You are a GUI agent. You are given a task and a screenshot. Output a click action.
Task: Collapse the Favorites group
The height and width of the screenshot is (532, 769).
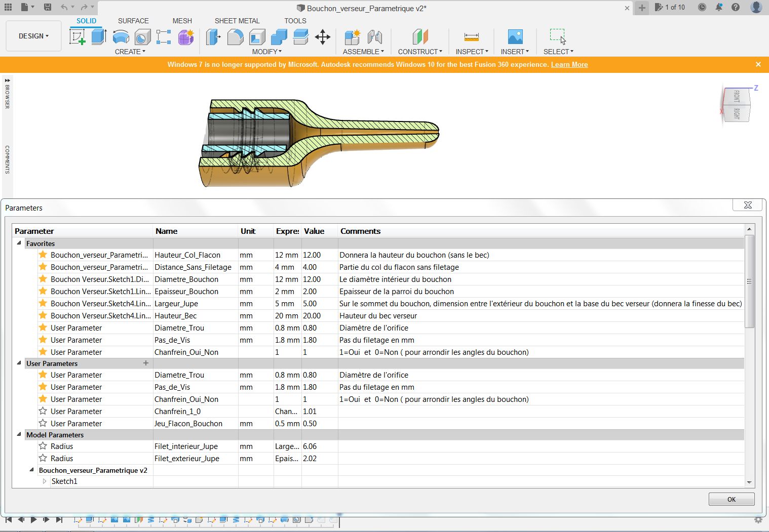coord(19,243)
